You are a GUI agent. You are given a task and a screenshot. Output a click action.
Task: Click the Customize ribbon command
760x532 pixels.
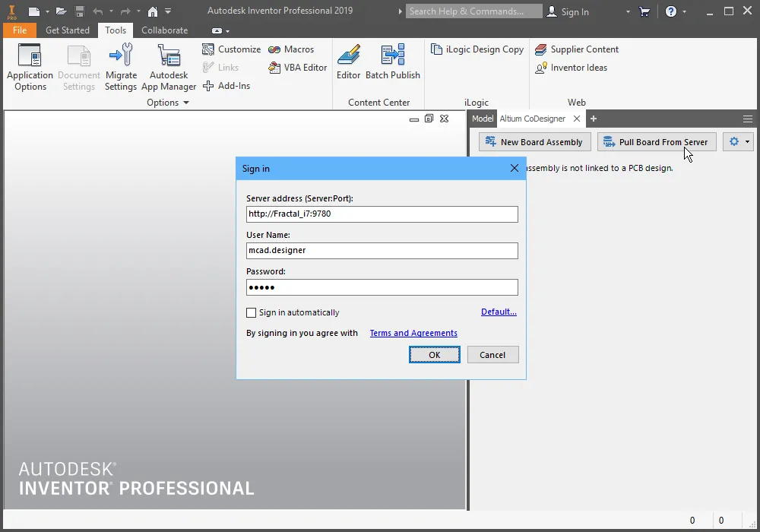point(231,49)
